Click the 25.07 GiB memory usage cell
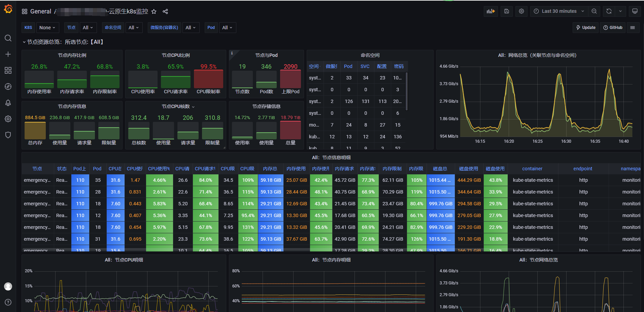Image resolution: width=644 pixels, height=312 pixels. 297,180
